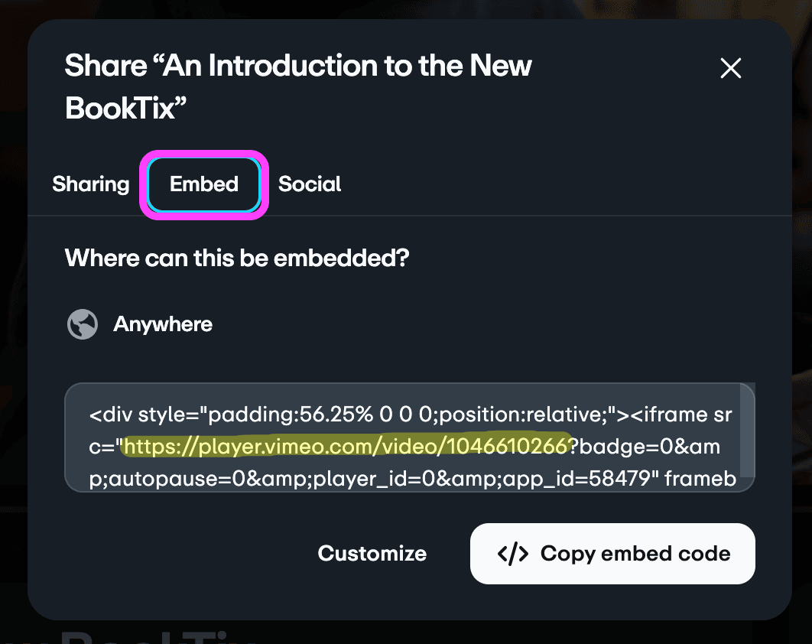Open Customize embed options
This screenshot has width=812, height=644.
(372, 554)
